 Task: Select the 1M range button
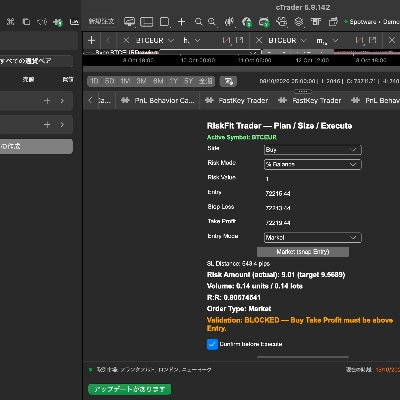click(125, 81)
